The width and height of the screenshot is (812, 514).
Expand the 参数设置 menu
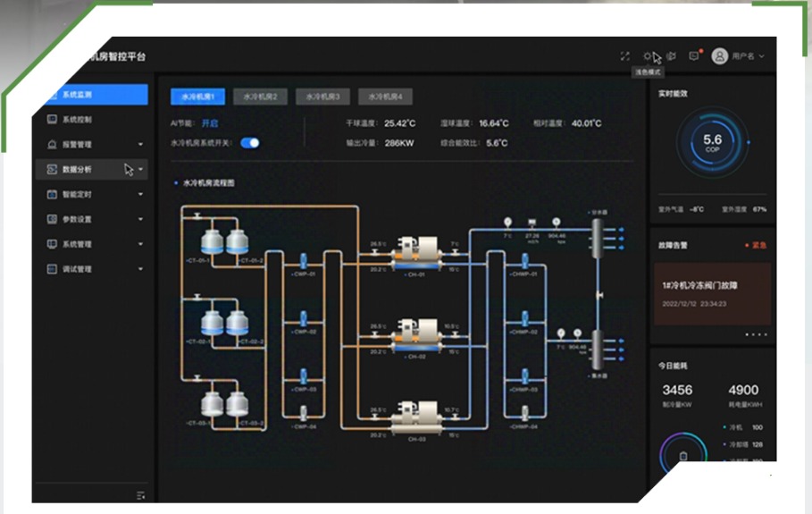140,220
